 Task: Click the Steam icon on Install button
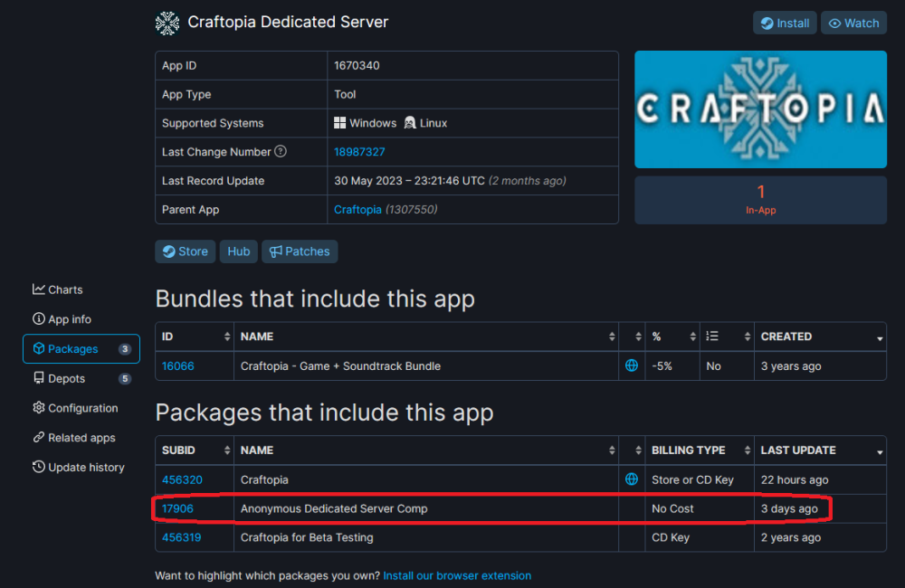767,24
